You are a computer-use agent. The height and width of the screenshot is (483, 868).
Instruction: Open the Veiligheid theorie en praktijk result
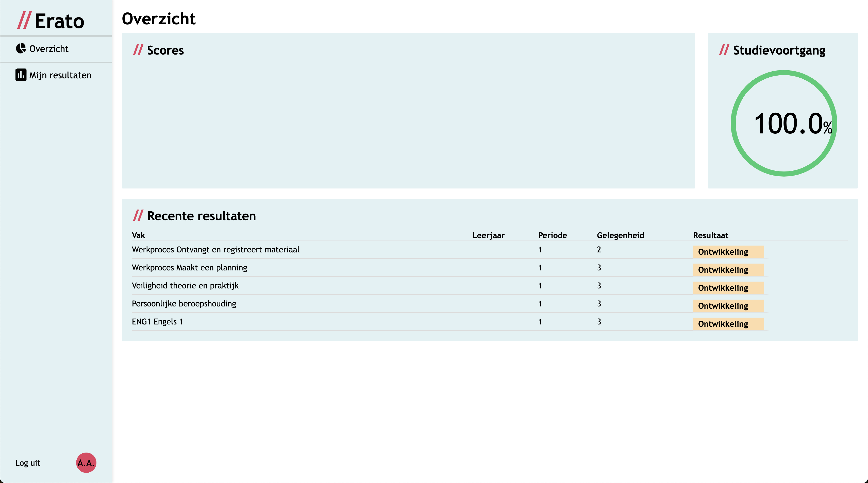tap(185, 286)
